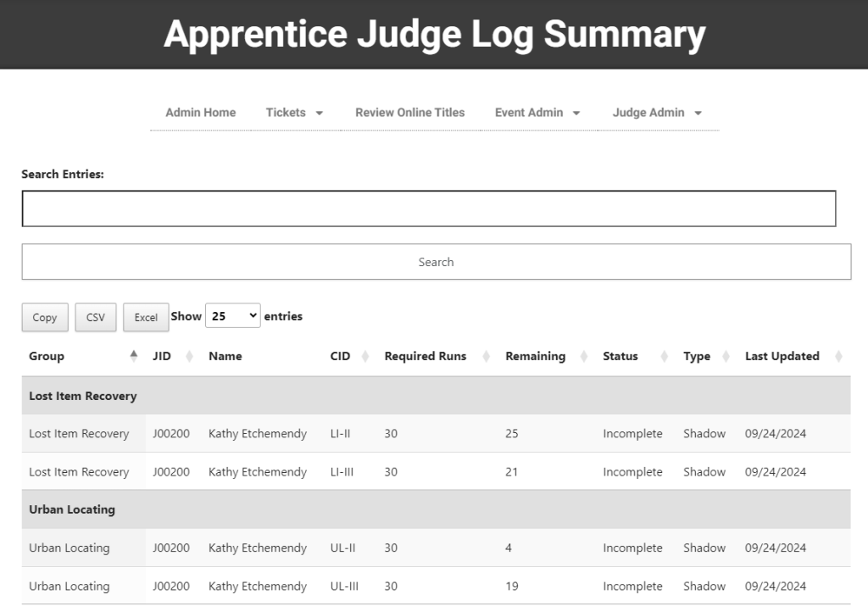The height and width of the screenshot is (606, 868).
Task: Export the table to Excel
Action: 146,318
